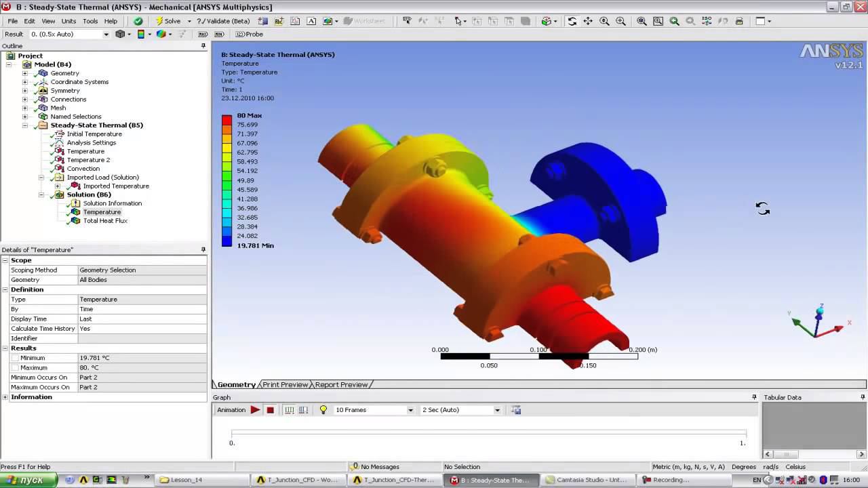The image size is (868, 488).
Task: Select the Imported Temperature item
Action: pyautogui.click(x=116, y=186)
